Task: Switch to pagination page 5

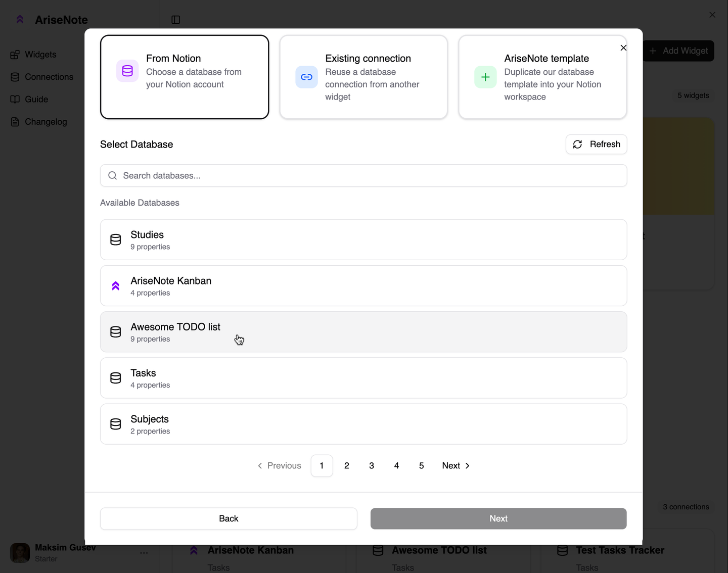Action: (x=421, y=465)
